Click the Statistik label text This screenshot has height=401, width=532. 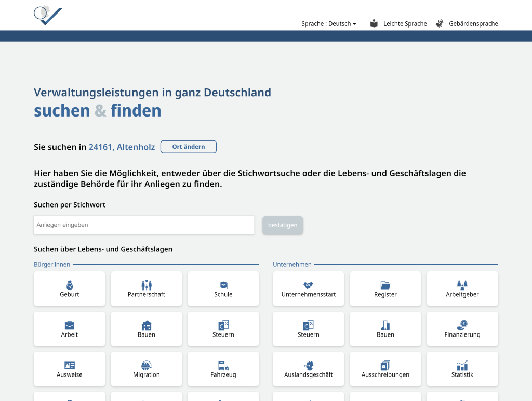462,374
